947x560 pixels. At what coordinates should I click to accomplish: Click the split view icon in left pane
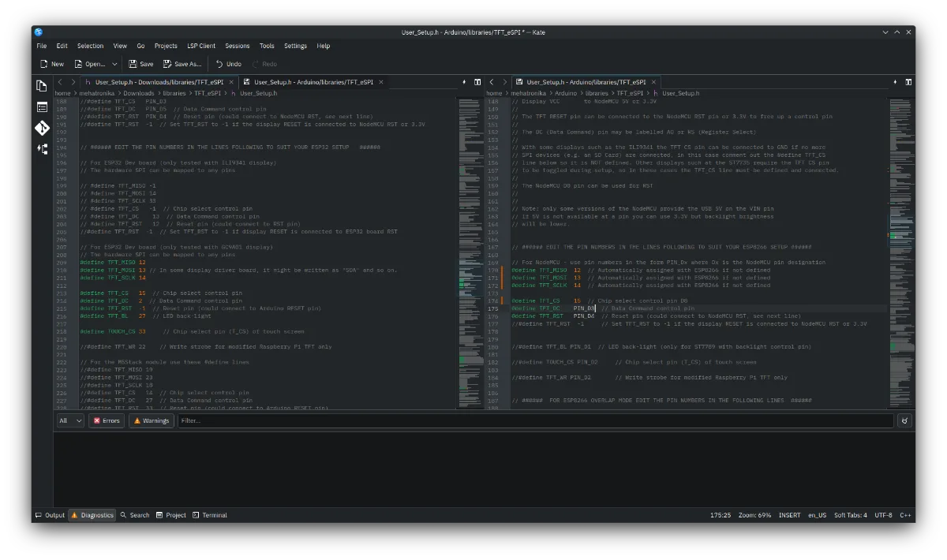[477, 82]
